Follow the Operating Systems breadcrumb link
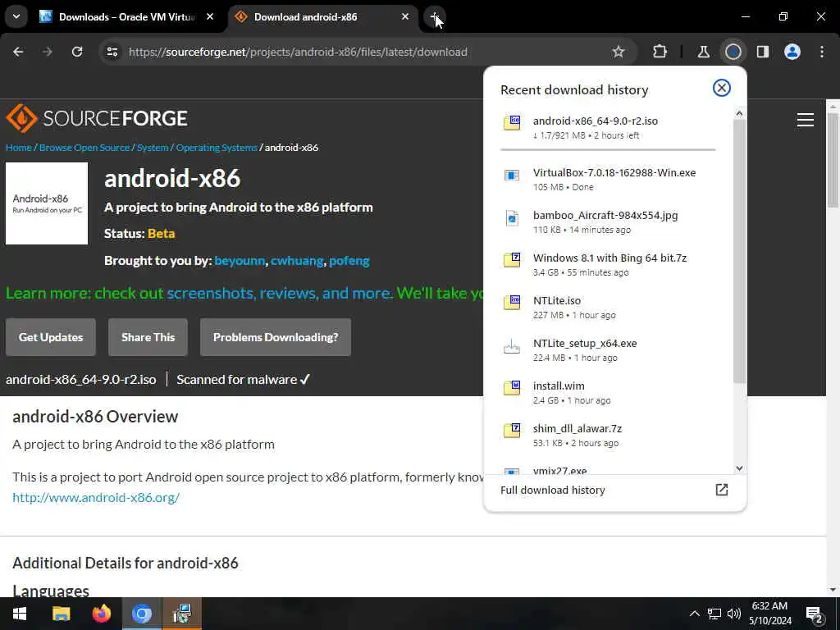The width and height of the screenshot is (840, 630). coord(217,148)
